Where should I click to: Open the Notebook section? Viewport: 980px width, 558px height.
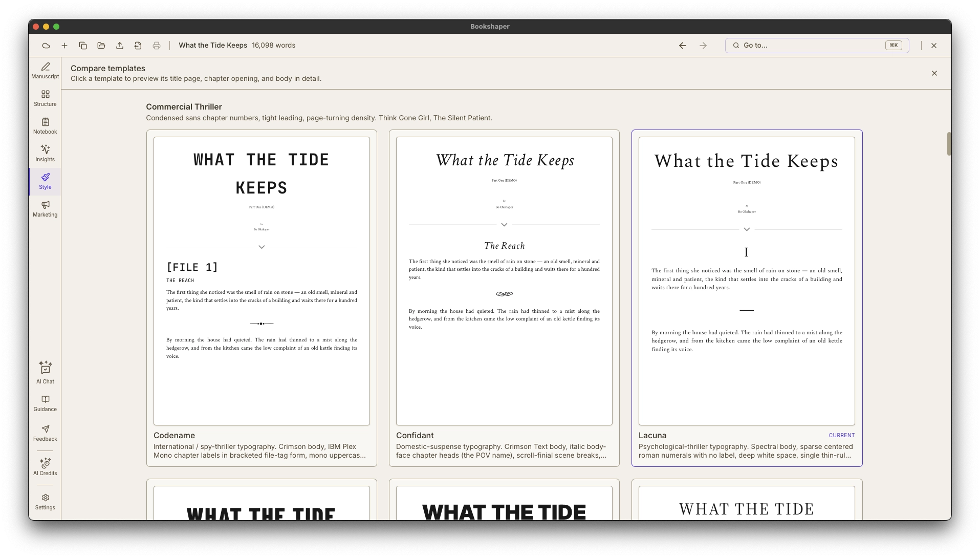coord(45,126)
